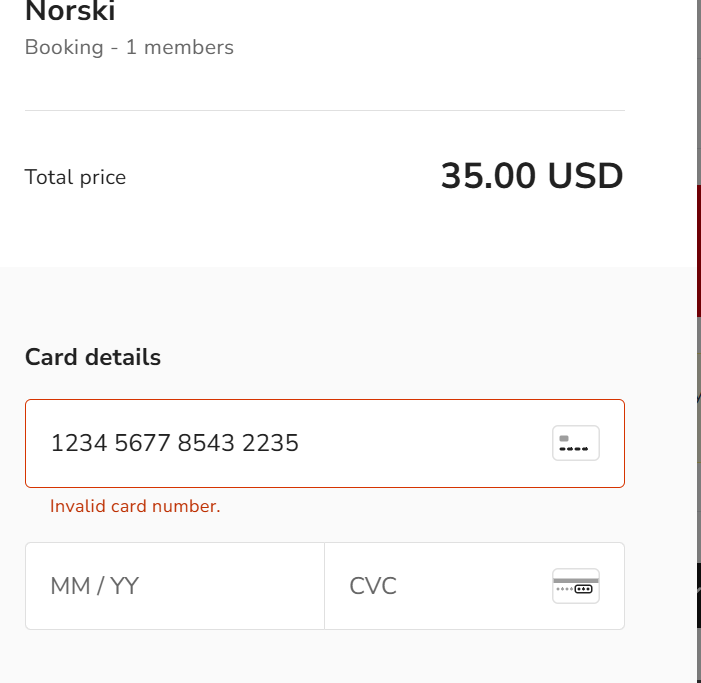Click the first digits '1234' of card number

tap(79, 443)
